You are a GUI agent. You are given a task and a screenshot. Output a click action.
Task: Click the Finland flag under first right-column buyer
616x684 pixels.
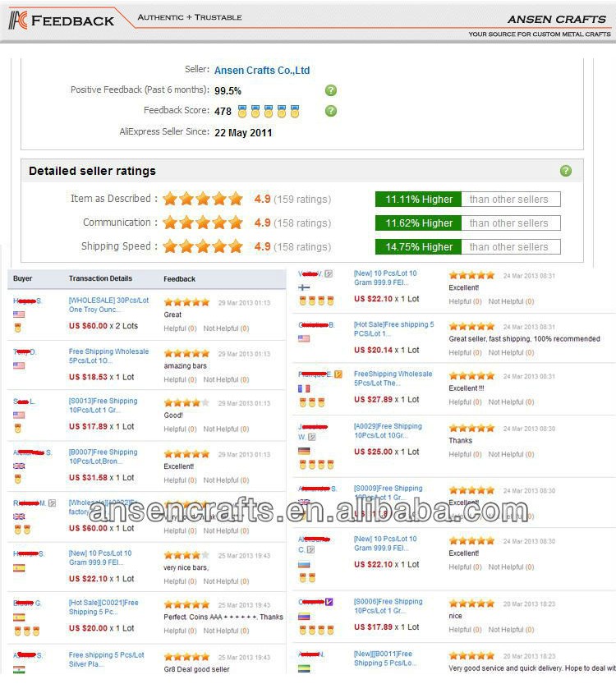point(304,287)
